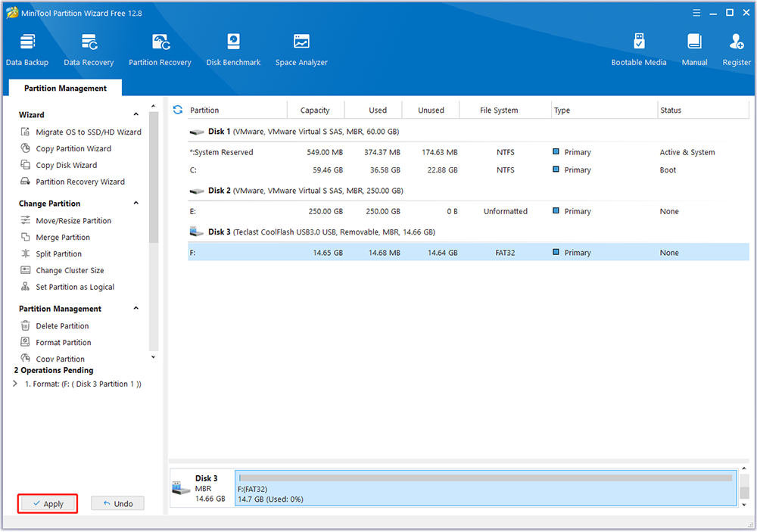Select the F: FAT32 partition row

(469, 253)
